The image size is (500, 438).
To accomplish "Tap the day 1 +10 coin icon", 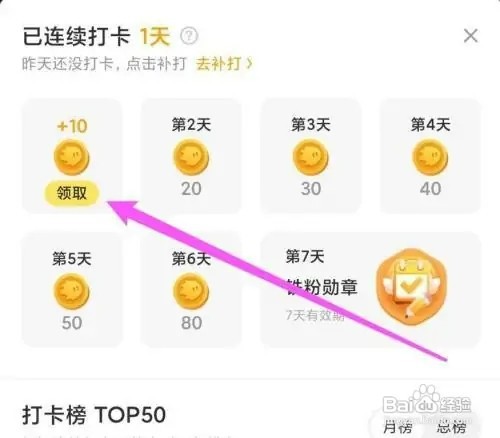I will point(72,157).
